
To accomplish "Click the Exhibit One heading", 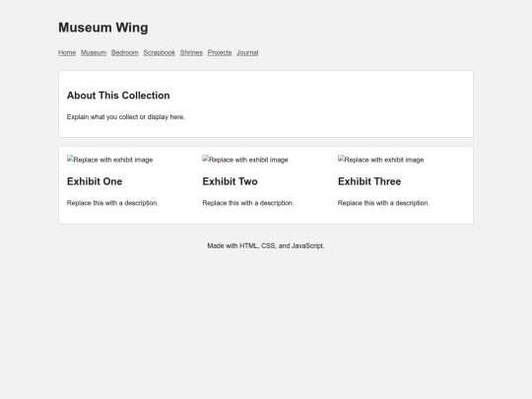I will (95, 181).
